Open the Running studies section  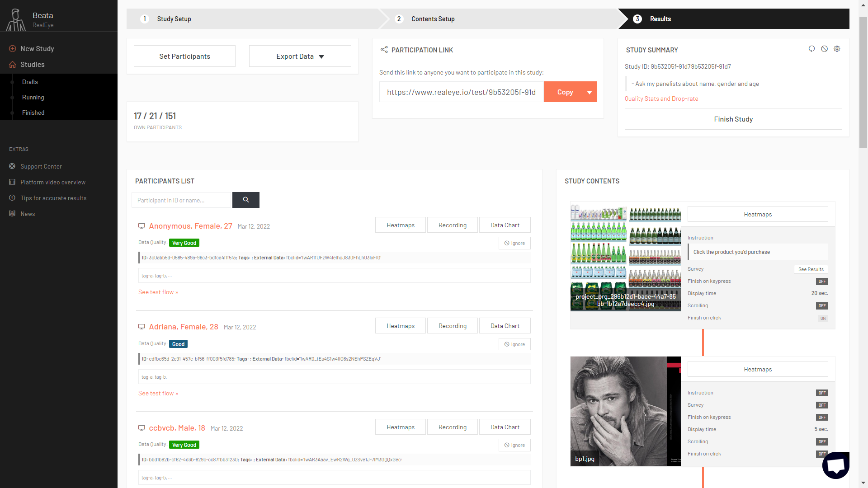pos(33,97)
